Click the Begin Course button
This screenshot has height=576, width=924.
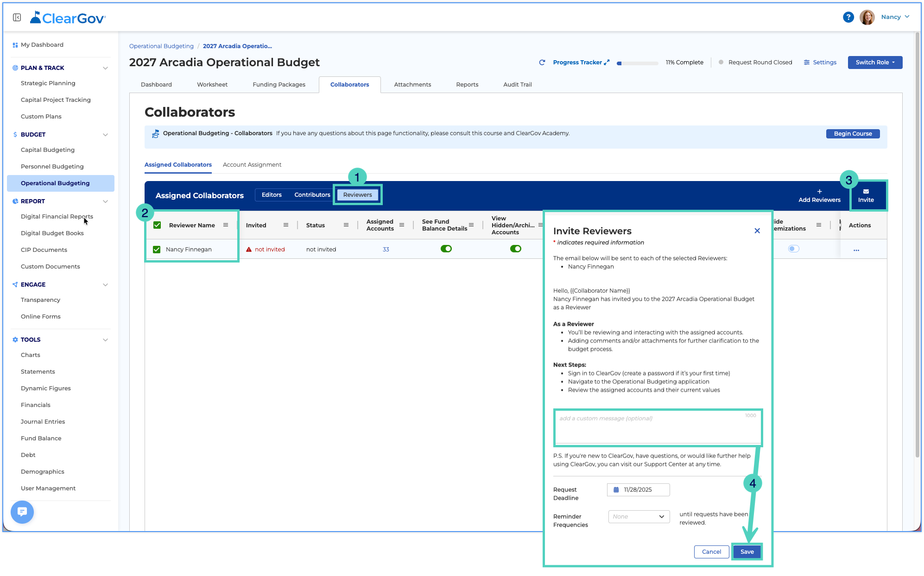pyautogui.click(x=852, y=134)
